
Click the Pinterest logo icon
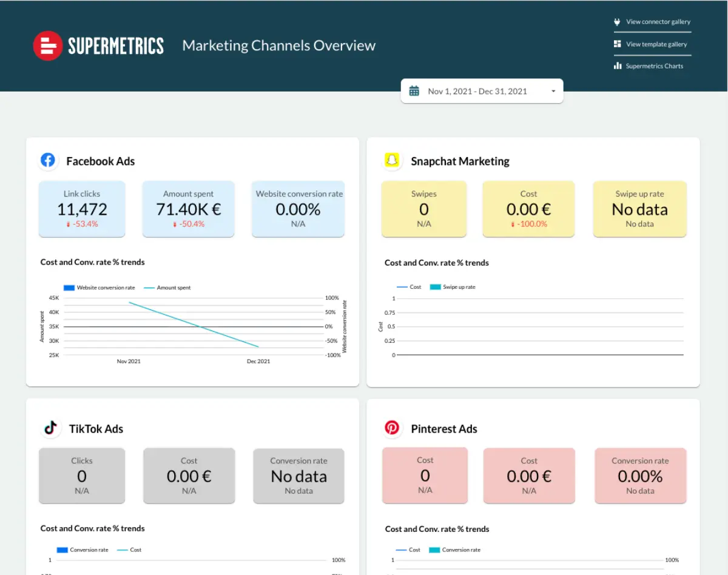(393, 428)
